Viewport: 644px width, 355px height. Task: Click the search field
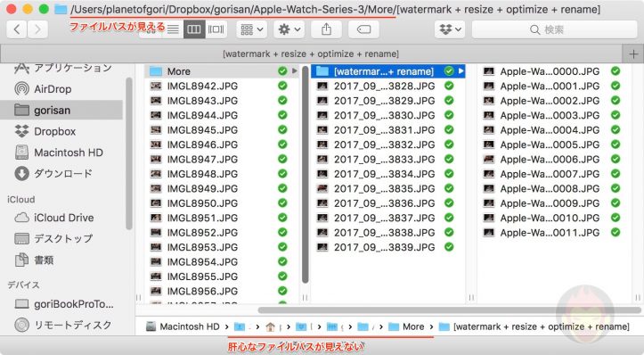(x=554, y=29)
